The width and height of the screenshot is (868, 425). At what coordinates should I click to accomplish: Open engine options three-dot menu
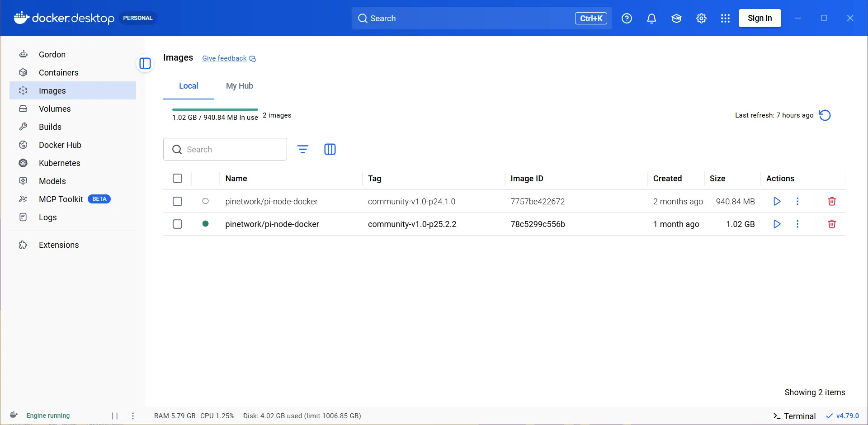tap(133, 416)
